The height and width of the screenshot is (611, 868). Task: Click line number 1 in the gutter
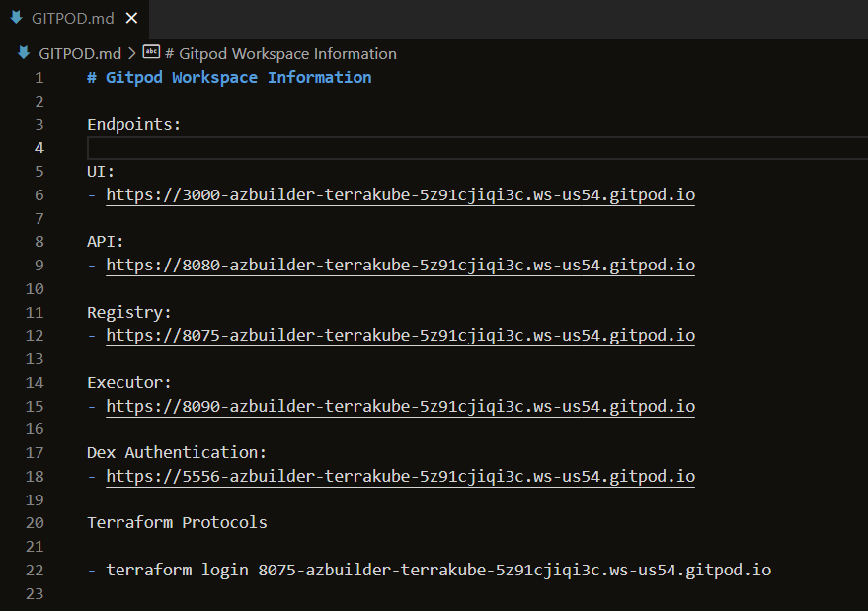[39, 78]
